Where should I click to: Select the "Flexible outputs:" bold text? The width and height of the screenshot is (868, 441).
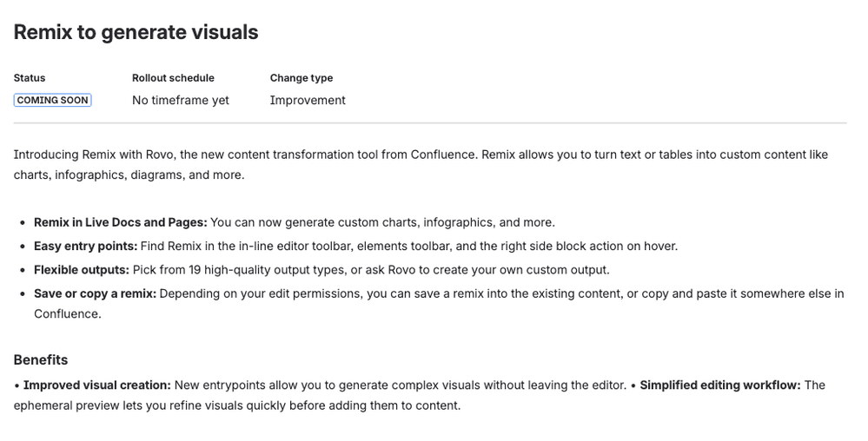coord(82,269)
